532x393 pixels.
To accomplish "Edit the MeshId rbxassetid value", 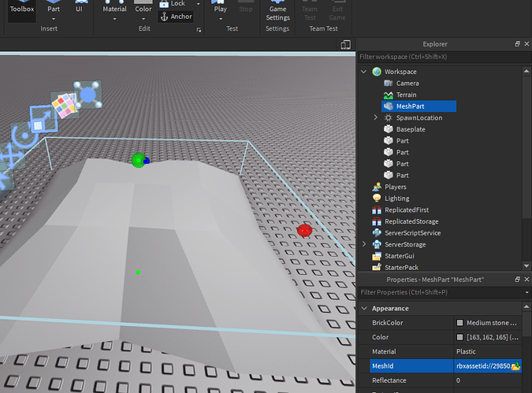I will point(482,366).
